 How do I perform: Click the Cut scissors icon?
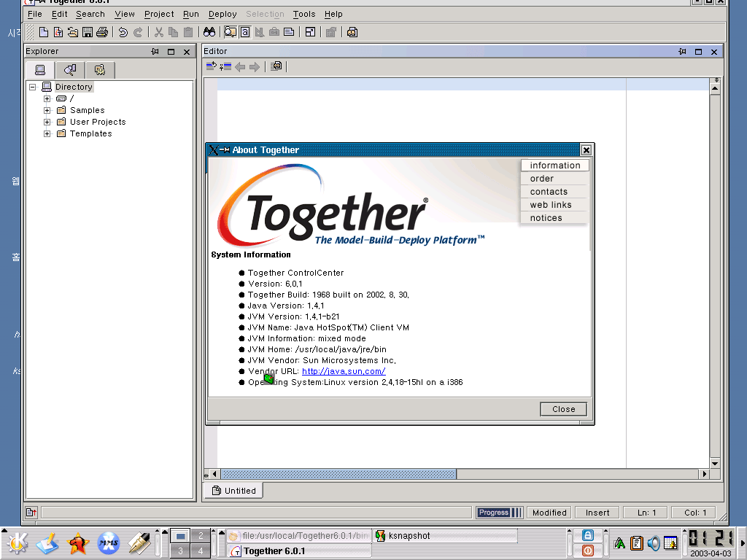click(158, 32)
